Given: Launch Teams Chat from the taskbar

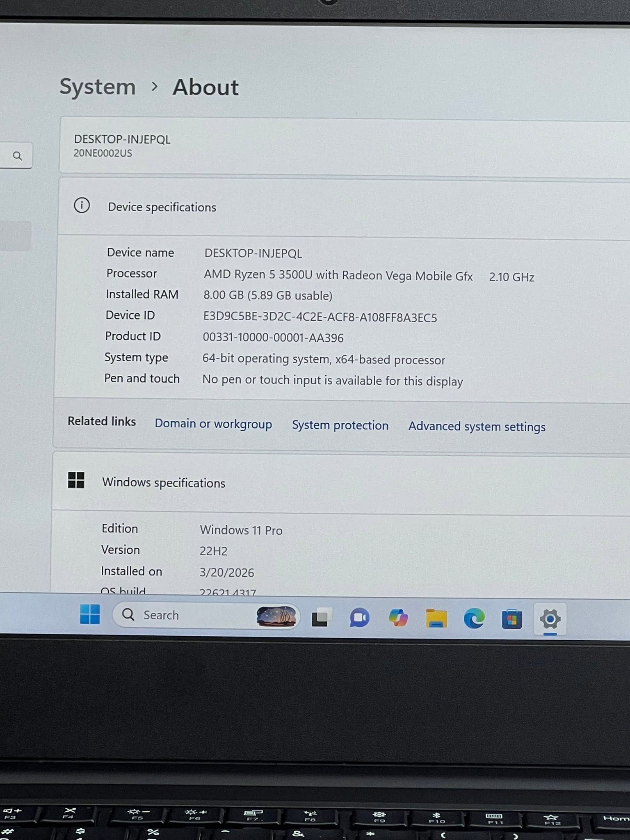Looking at the screenshot, I should click(x=359, y=618).
